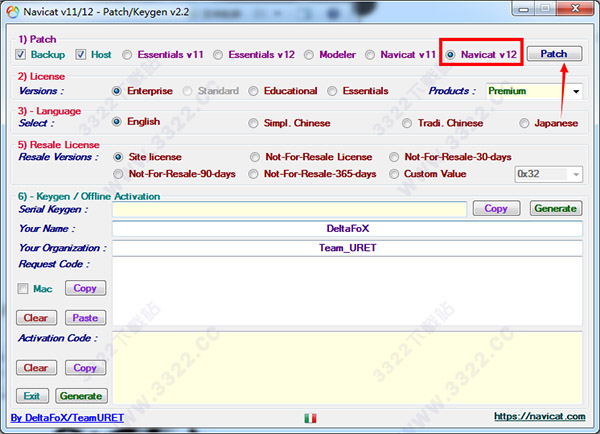
Task: Choose Custom Value resale option
Action: (394, 174)
